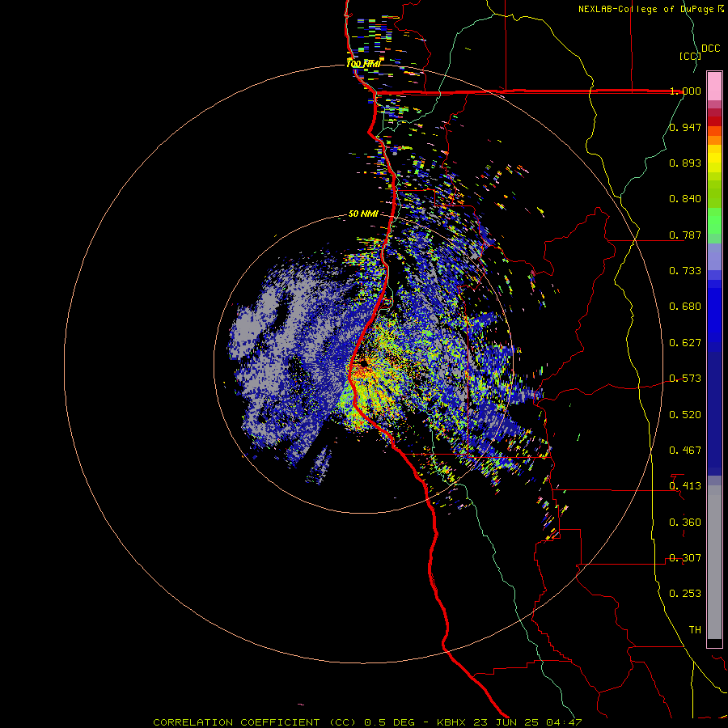Screen dimensions: 728x728
Task: Click the [CC] unit label
Action: coord(691,56)
